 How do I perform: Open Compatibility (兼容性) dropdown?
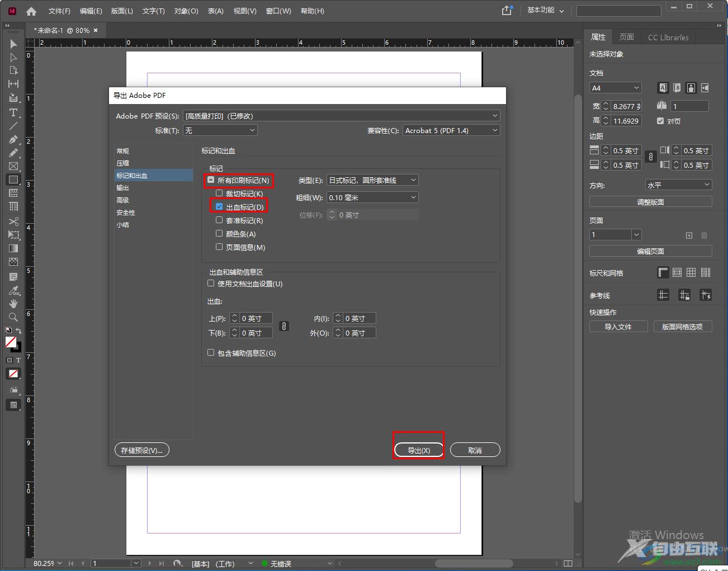pos(451,130)
